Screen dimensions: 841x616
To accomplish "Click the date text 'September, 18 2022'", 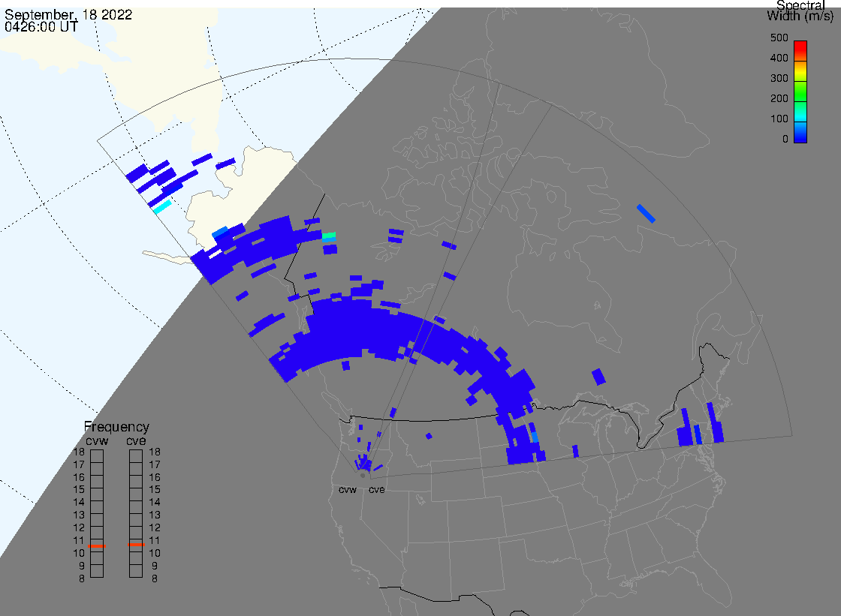I will [68, 14].
